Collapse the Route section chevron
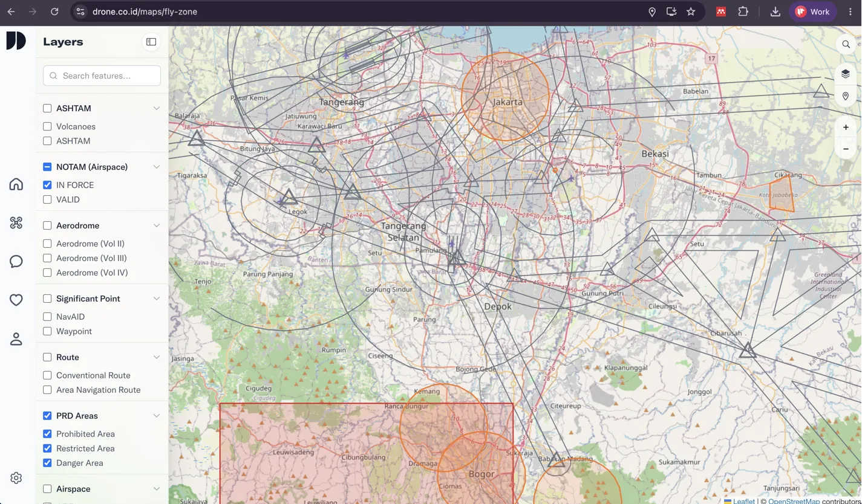This screenshot has height=504, width=862. [x=157, y=357]
